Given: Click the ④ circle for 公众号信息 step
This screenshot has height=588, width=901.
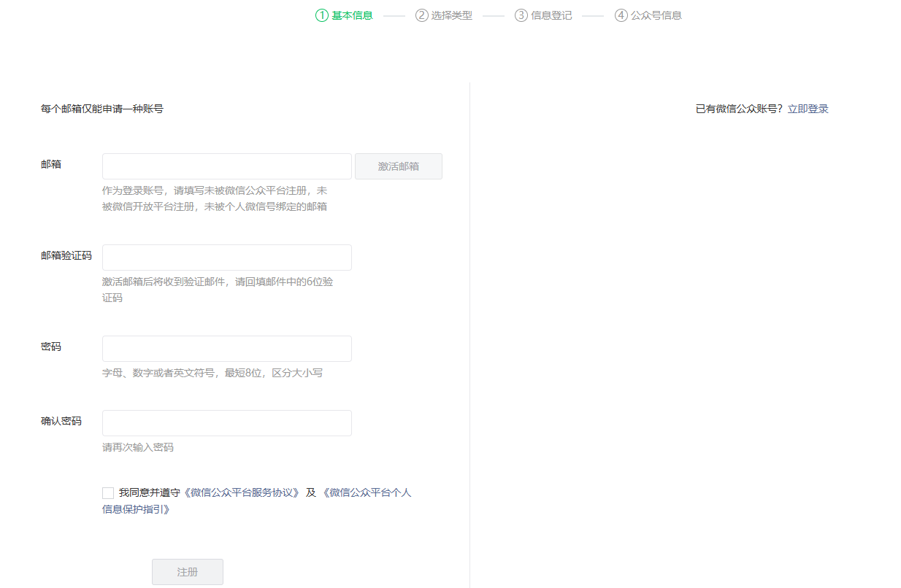Looking at the screenshot, I should [621, 15].
